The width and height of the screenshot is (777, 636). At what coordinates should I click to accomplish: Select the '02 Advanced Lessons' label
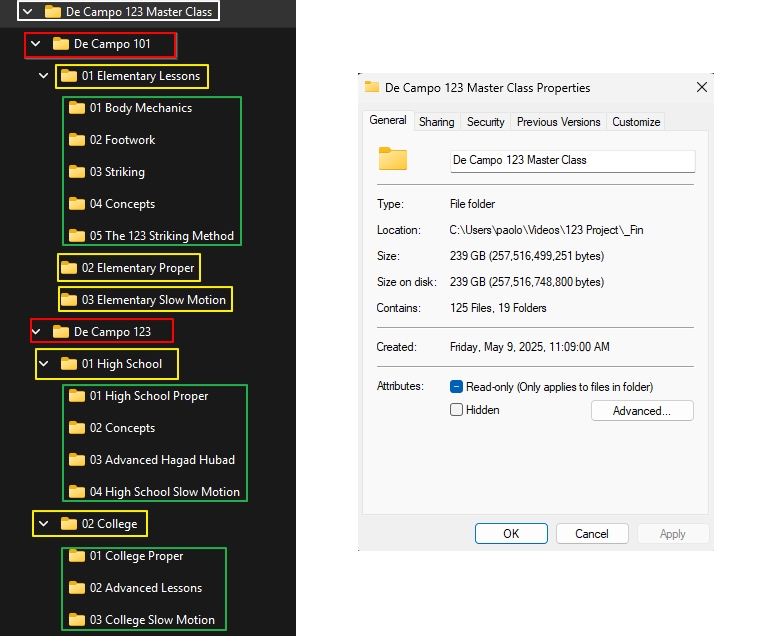pyautogui.click(x=146, y=588)
